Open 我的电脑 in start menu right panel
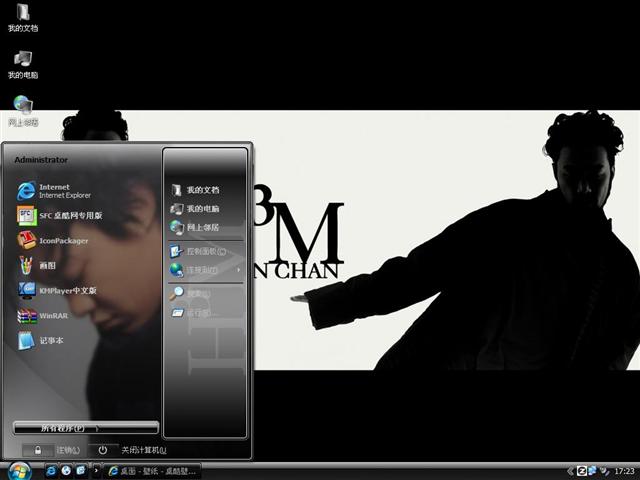Image resolution: width=640 pixels, height=480 pixels. pyautogui.click(x=195, y=209)
